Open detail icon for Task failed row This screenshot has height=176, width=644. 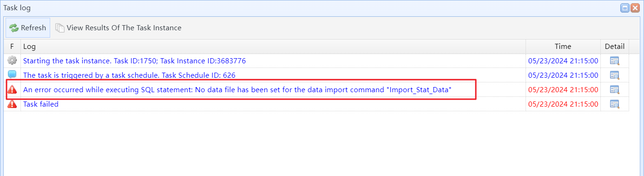[615, 104]
